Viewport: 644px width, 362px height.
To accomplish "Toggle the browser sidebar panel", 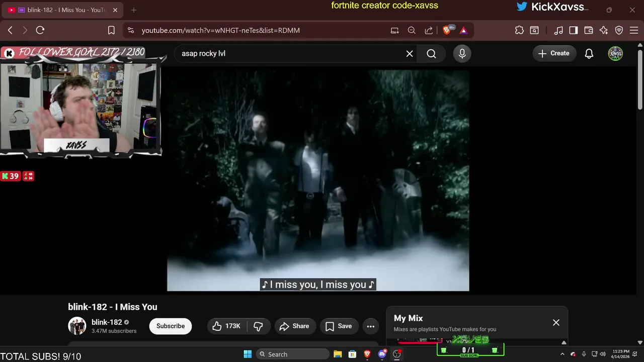I will (x=574, y=30).
